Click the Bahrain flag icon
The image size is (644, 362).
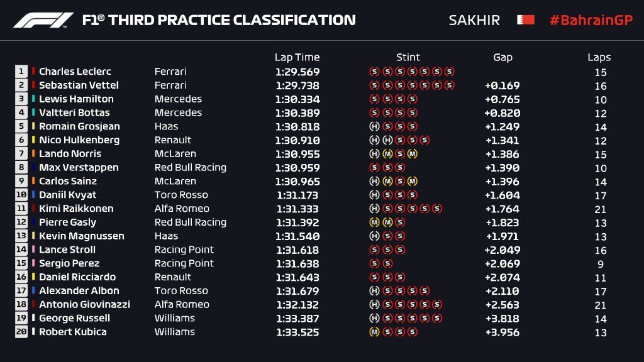[x=525, y=20]
